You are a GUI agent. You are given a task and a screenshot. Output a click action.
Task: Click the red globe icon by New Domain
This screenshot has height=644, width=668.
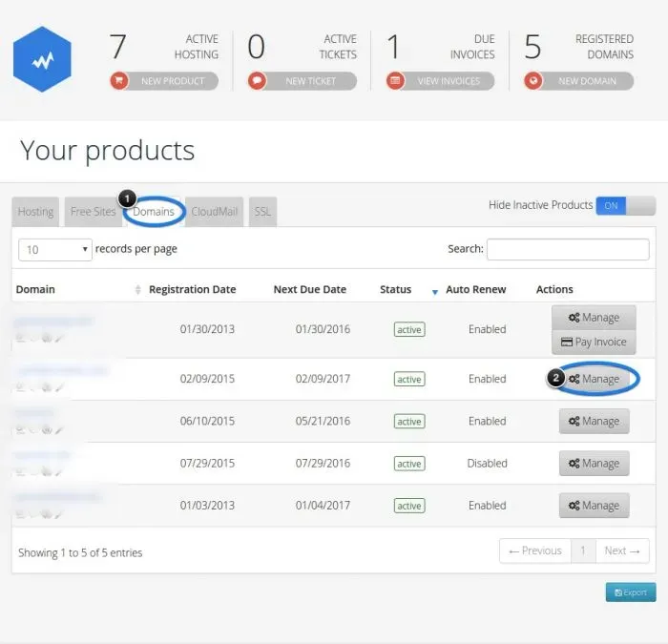coord(533,80)
